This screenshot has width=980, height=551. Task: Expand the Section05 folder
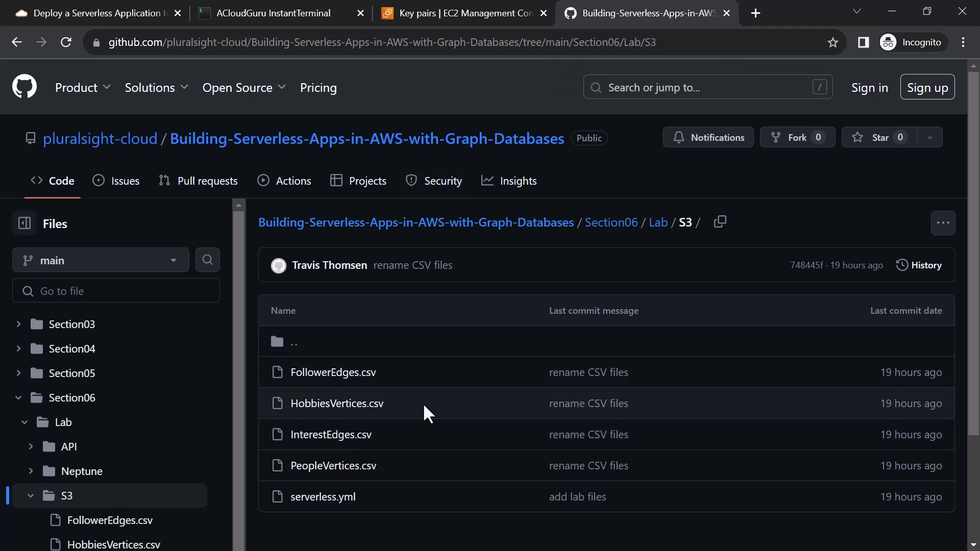pos(18,373)
